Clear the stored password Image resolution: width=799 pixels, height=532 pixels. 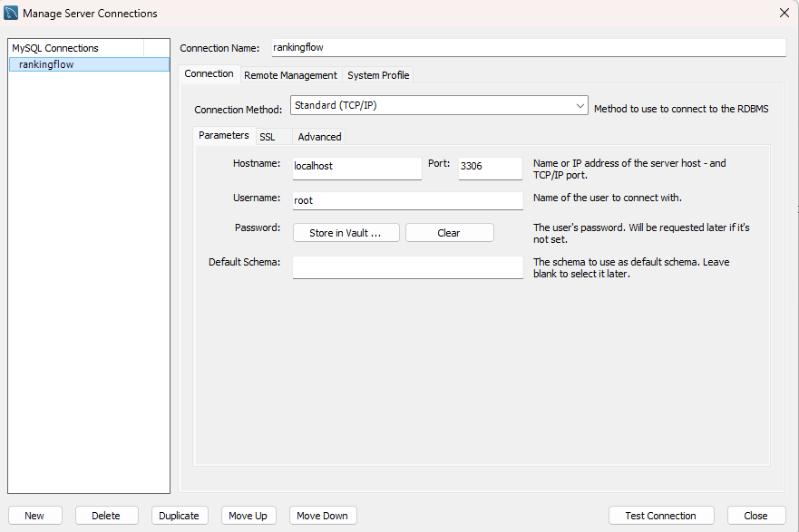[450, 233]
